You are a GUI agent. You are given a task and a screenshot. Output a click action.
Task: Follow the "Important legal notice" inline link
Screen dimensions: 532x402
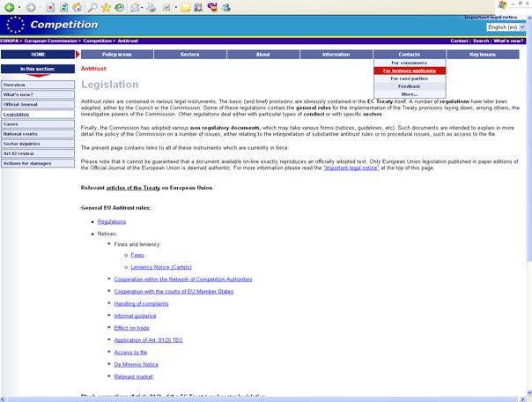(351, 167)
